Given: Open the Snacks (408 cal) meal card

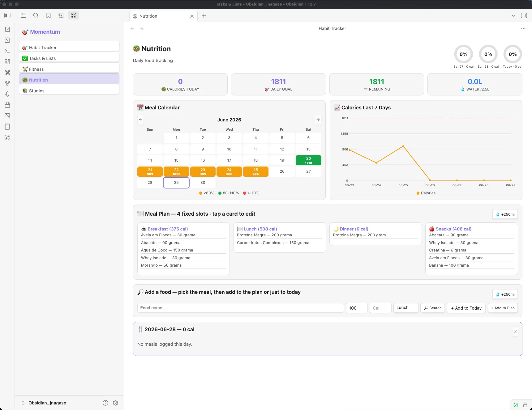Looking at the screenshot, I should [471, 249].
